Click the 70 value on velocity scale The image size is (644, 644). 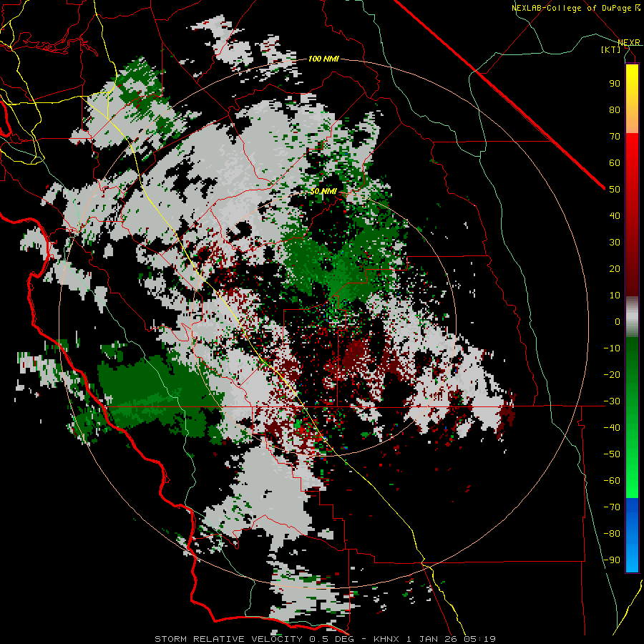click(615, 137)
